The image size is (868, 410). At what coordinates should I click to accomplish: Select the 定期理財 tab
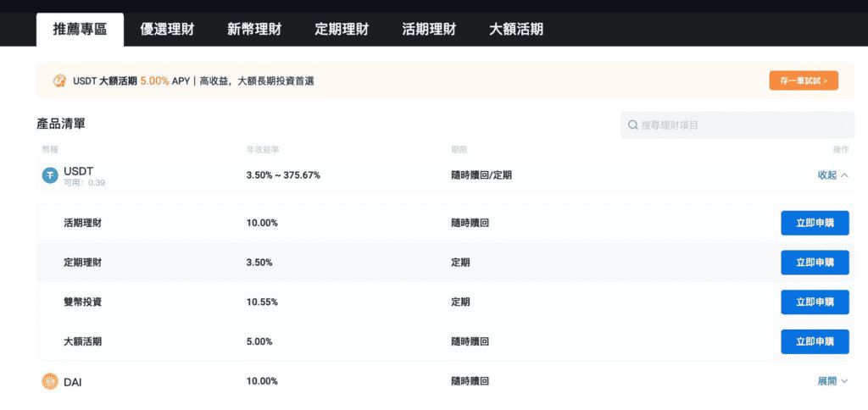tap(342, 29)
